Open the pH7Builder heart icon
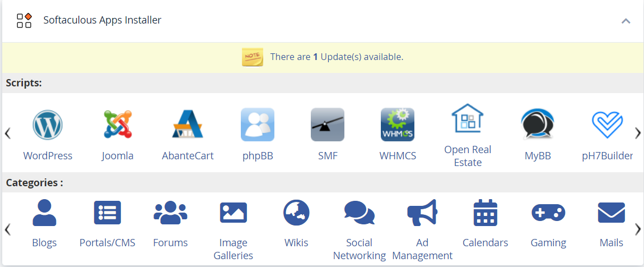The height and width of the screenshot is (267, 644). click(x=608, y=124)
